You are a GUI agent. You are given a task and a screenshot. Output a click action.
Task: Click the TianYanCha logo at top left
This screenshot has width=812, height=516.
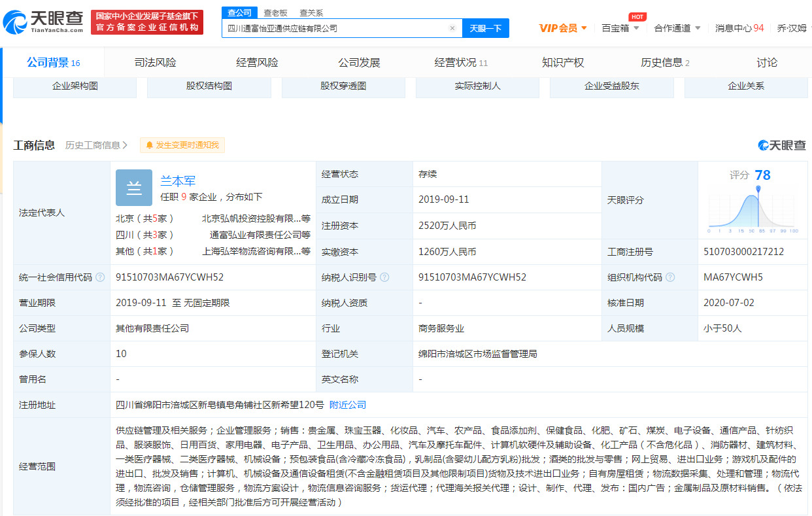pyautogui.click(x=43, y=22)
